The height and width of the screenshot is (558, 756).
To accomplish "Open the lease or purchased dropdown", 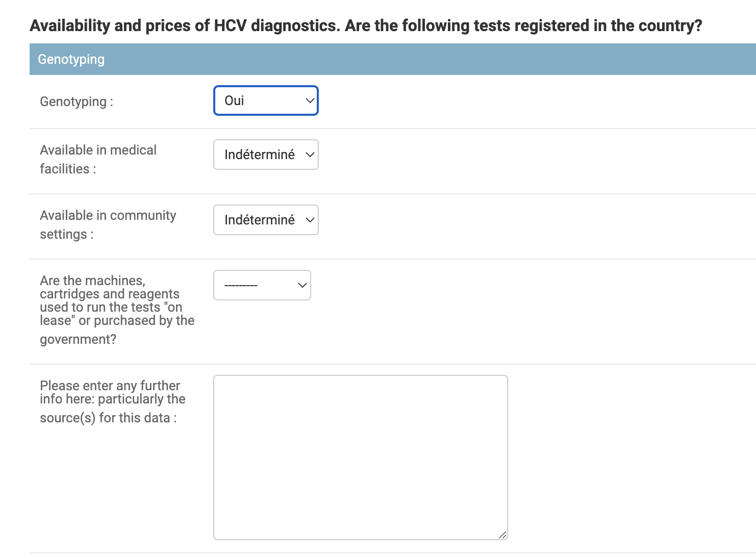I will point(262,285).
